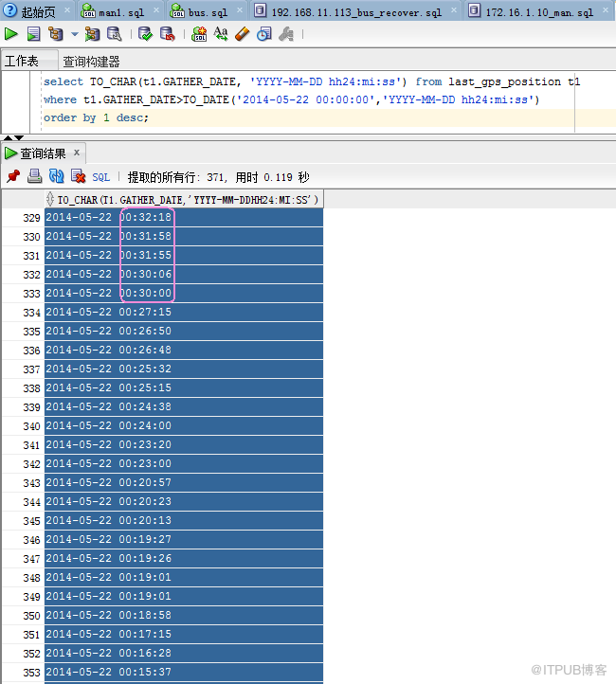Select row number 351 header
616x684 pixels.
(x=23, y=635)
